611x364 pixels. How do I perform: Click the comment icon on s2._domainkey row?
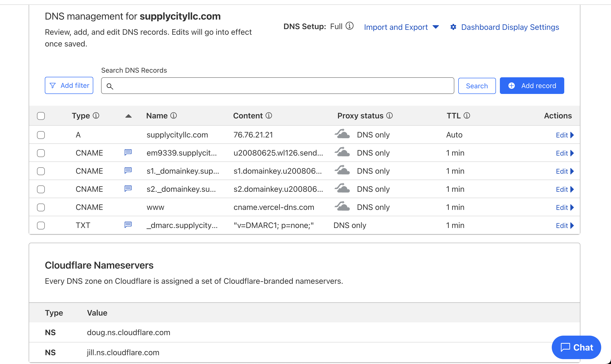[x=128, y=189]
